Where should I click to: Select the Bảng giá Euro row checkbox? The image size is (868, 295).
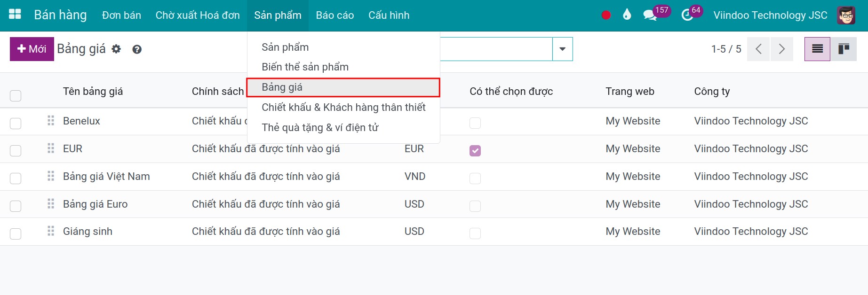[16, 206]
